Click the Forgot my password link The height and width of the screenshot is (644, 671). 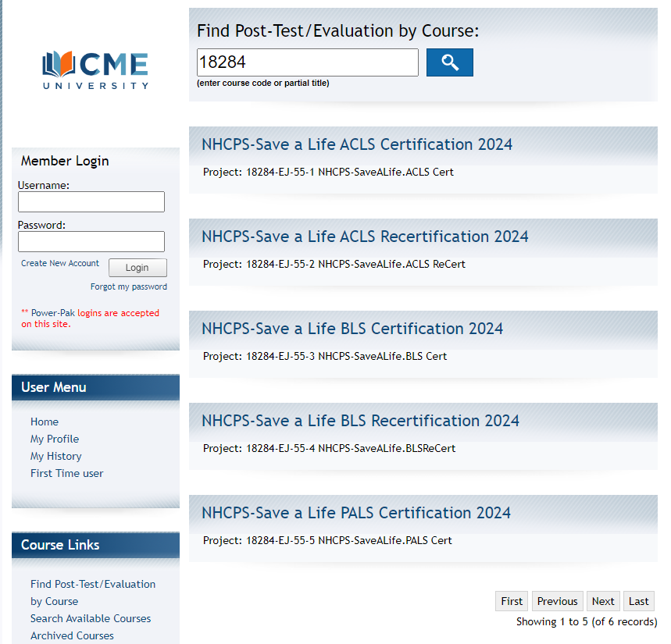[x=128, y=286]
